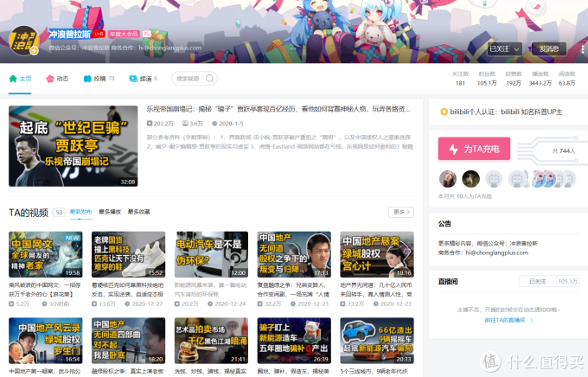Open 前往TA的直播间 link

pos(508,320)
